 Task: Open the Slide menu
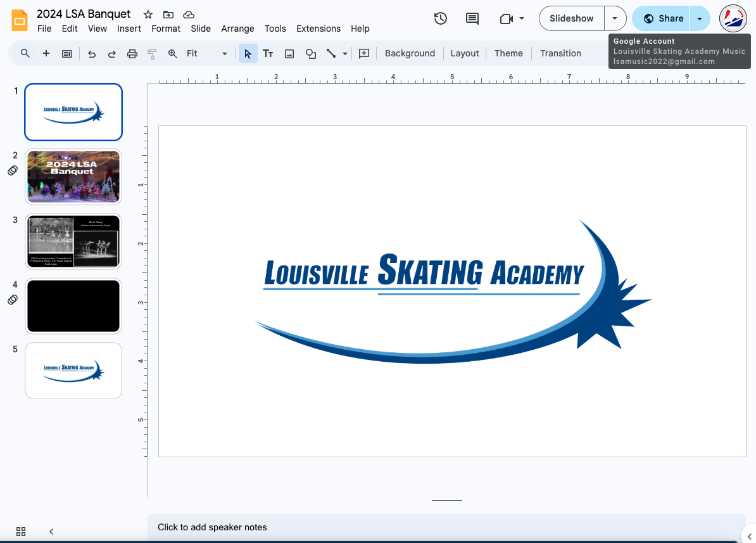pos(201,29)
